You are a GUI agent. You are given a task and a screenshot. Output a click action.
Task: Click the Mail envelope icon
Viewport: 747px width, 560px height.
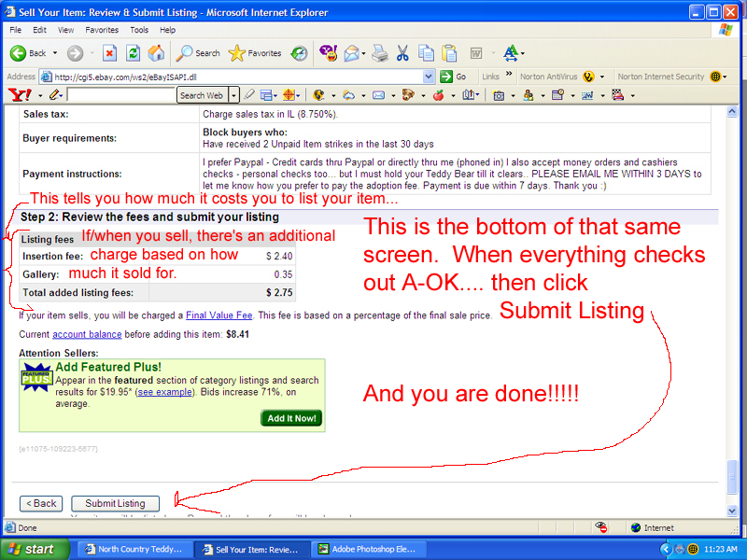click(x=352, y=53)
